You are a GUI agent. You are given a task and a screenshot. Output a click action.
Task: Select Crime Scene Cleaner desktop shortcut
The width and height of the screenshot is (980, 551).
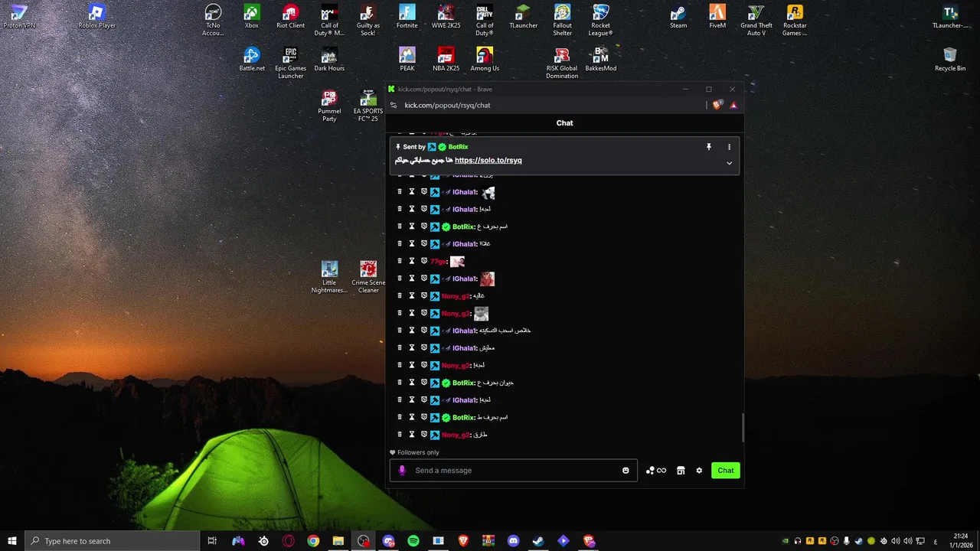[x=368, y=277]
